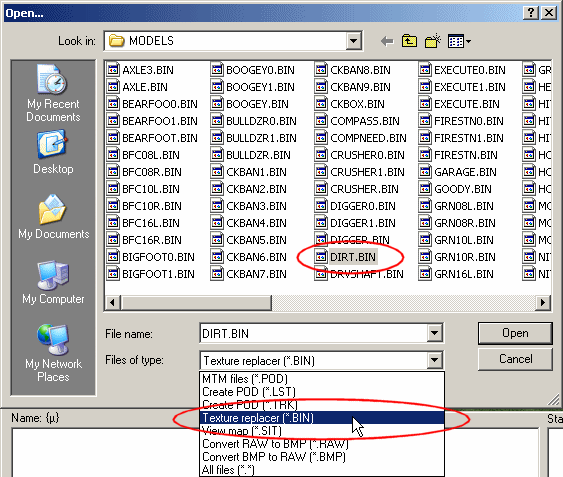Open My Recent Documents in the sidebar
Screen dimensions: 563x477
[x=53, y=94]
